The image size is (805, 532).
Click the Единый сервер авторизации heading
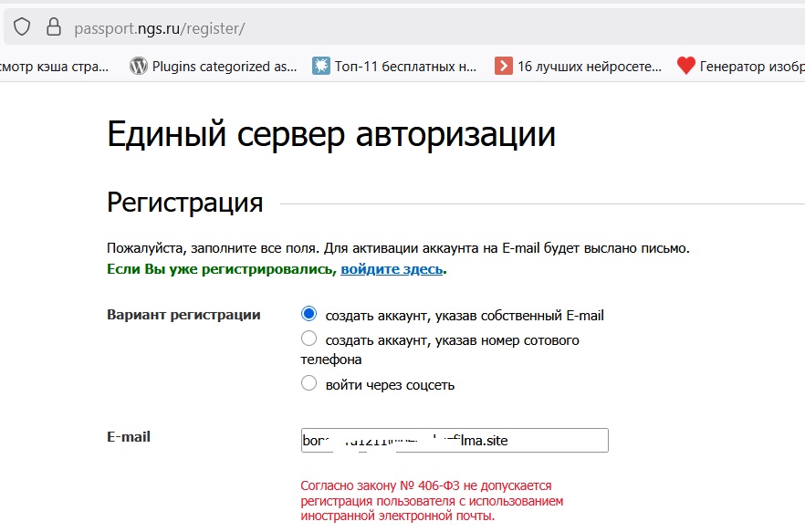(330, 134)
